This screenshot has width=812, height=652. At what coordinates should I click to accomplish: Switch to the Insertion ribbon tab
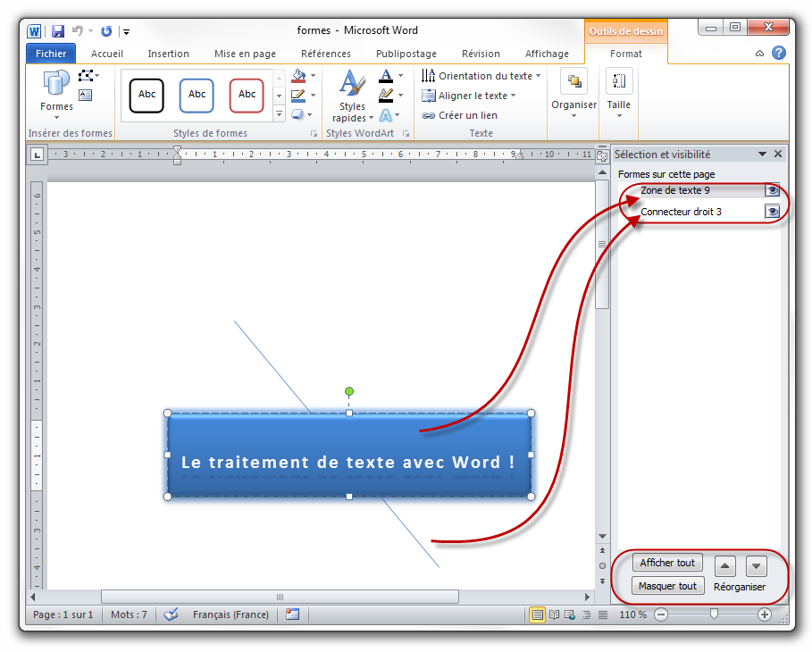(x=168, y=54)
